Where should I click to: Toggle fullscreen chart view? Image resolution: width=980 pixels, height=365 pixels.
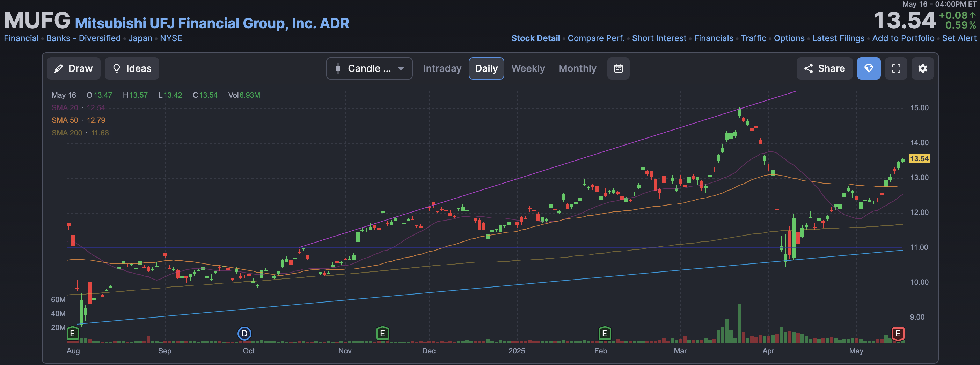(896, 68)
